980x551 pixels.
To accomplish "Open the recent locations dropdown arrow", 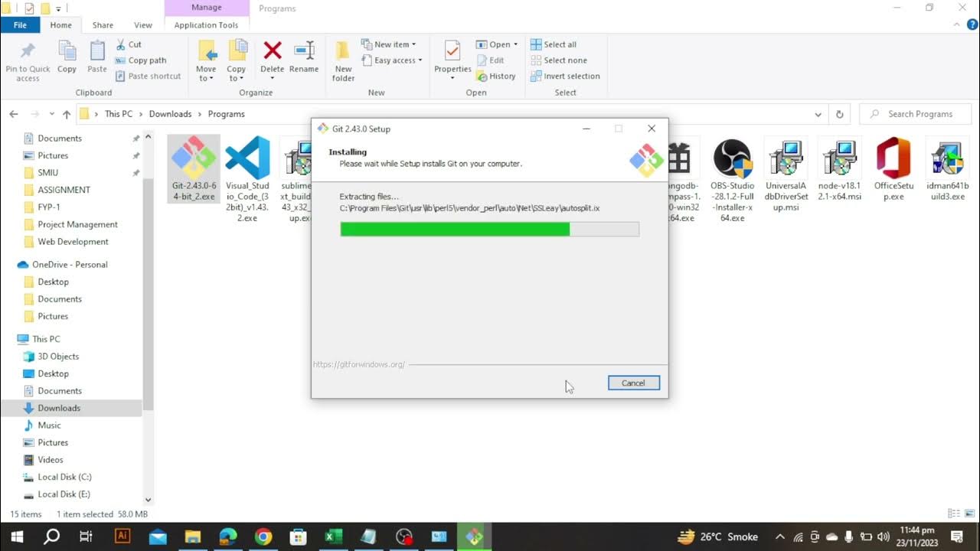I will pos(52,114).
